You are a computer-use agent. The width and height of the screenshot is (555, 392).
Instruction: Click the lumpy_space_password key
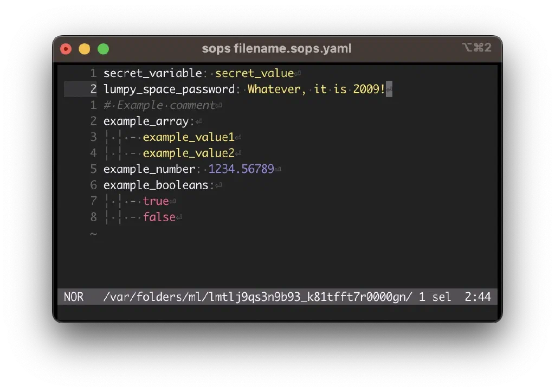[x=169, y=89]
